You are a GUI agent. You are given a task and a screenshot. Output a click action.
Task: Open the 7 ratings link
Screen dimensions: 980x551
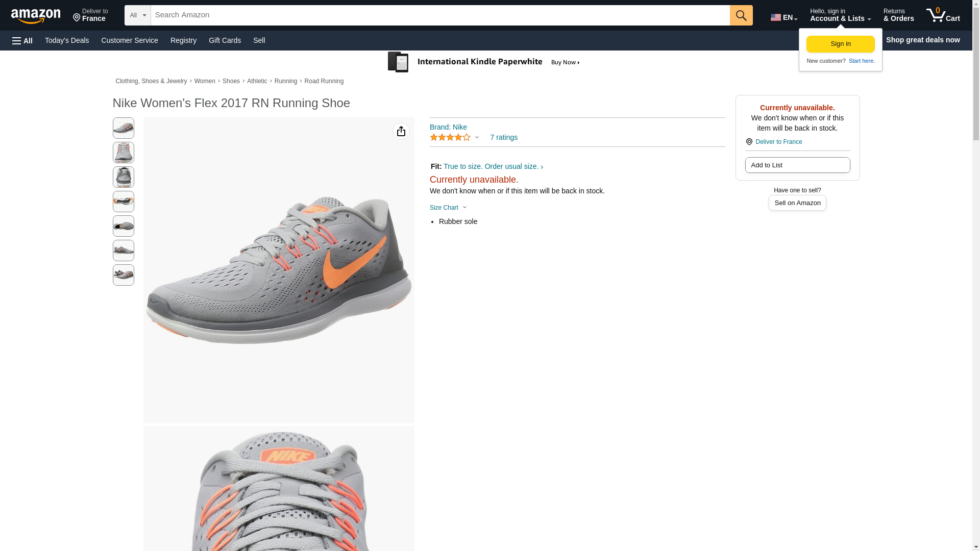tap(503, 137)
